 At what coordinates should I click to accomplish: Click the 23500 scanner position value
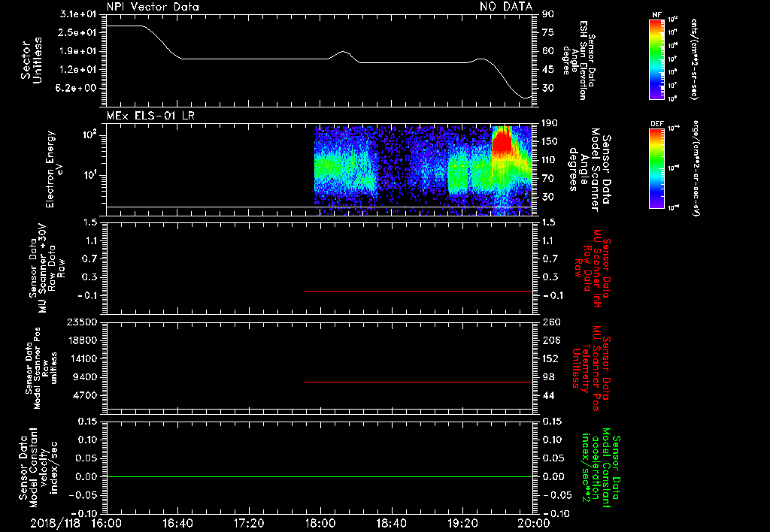click(x=81, y=322)
